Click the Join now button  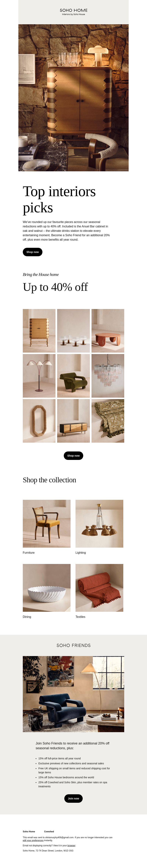[73, 798]
